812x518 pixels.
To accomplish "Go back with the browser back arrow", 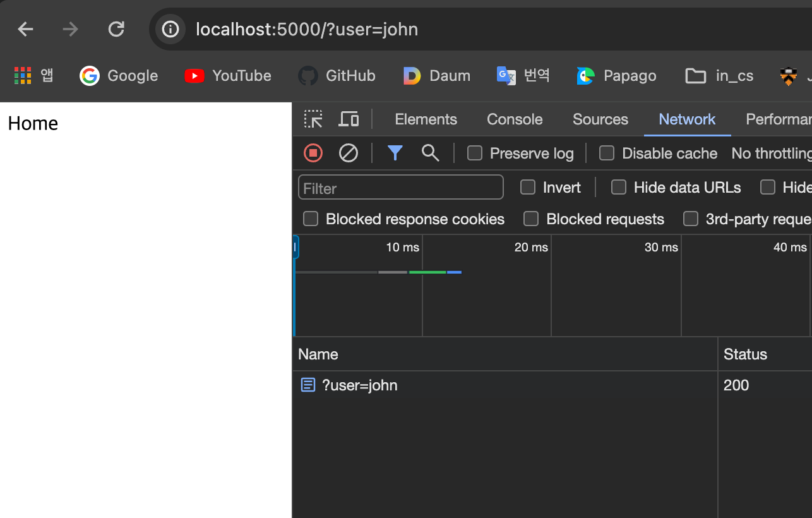I will 25,29.
